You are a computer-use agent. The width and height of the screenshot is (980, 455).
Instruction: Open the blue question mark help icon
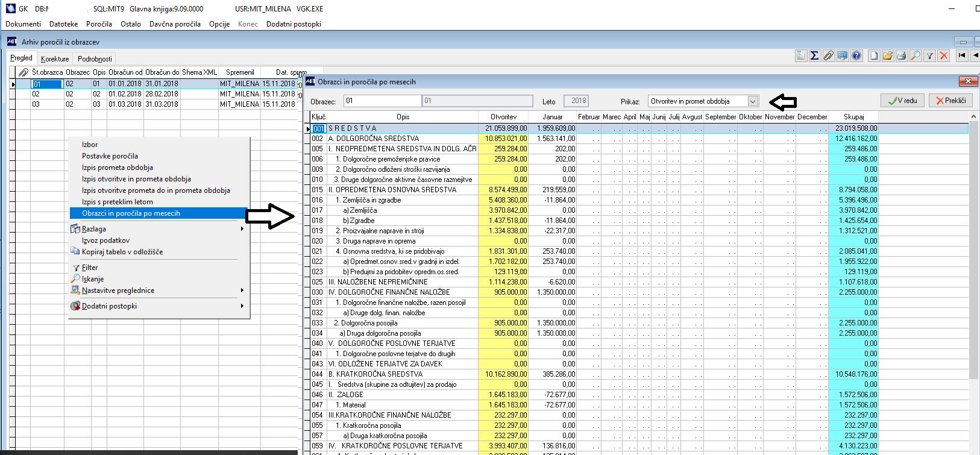[856, 56]
